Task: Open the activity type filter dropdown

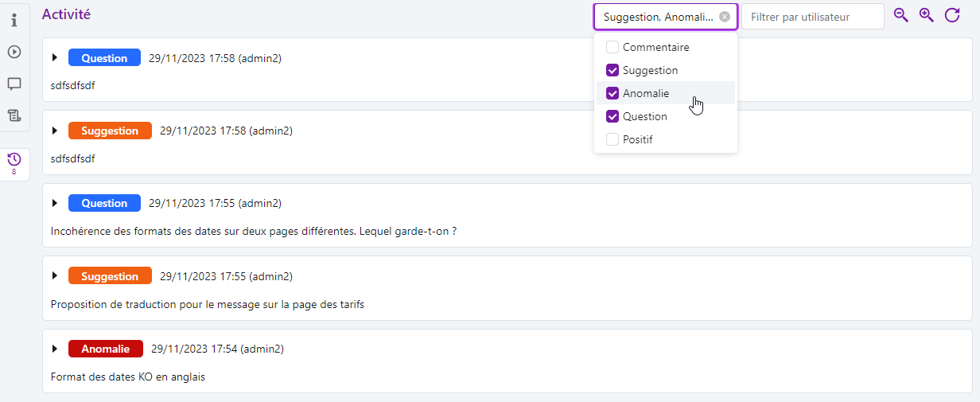Action: click(658, 17)
